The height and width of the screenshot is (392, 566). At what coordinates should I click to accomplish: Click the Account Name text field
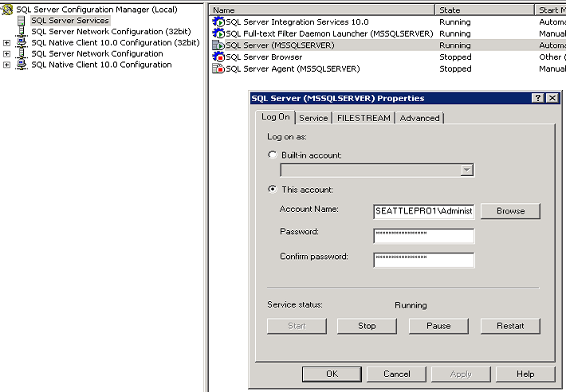(x=423, y=211)
